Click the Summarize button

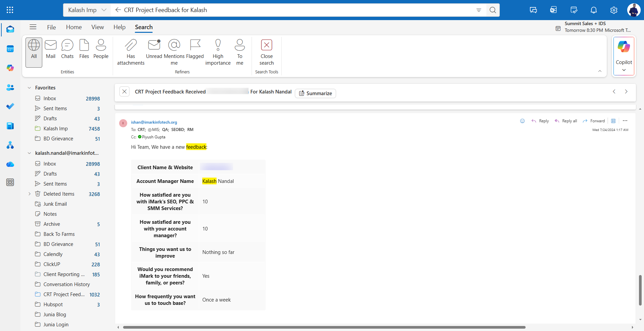pos(315,93)
